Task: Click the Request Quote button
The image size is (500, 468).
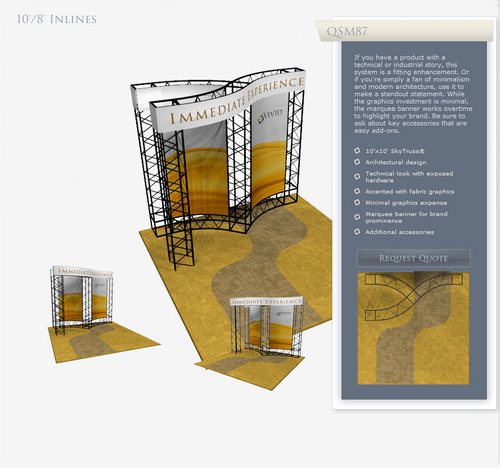Action: [413, 258]
